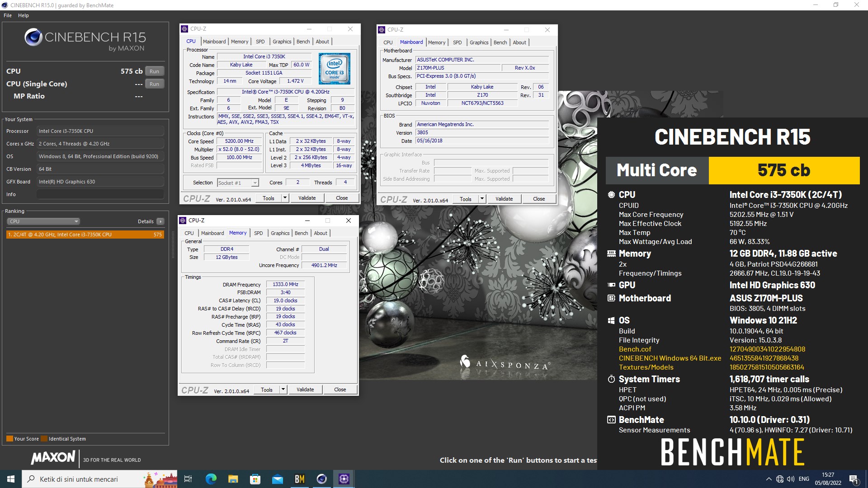Open Mail app from taskbar
The width and height of the screenshot is (868, 488).
pos(277,479)
